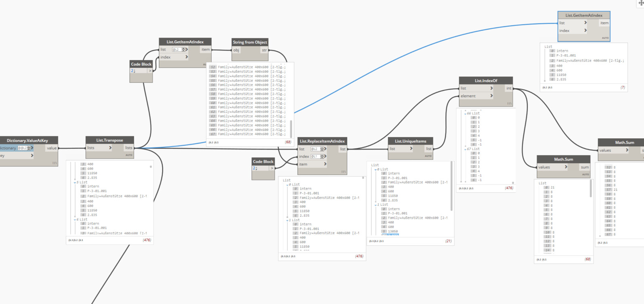
Task: Select the List.ReplaceItemAtIndex node title
Action: 322,141
